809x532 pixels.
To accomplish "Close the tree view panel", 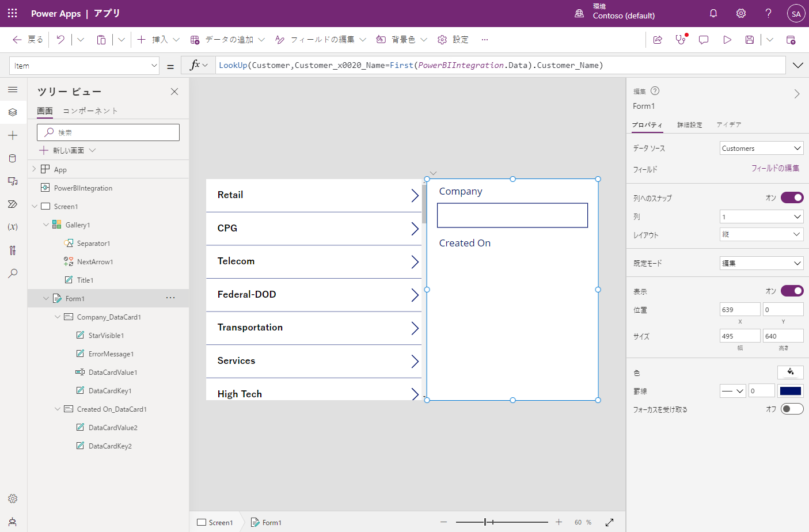I will pyautogui.click(x=174, y=92).
